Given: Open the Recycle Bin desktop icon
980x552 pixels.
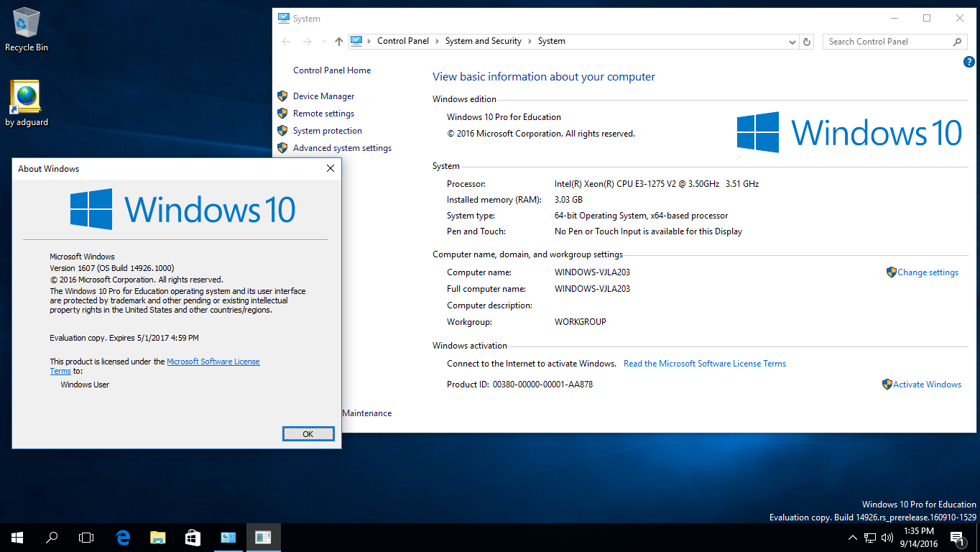Looking at the screenshot, I should click(27, 29).
